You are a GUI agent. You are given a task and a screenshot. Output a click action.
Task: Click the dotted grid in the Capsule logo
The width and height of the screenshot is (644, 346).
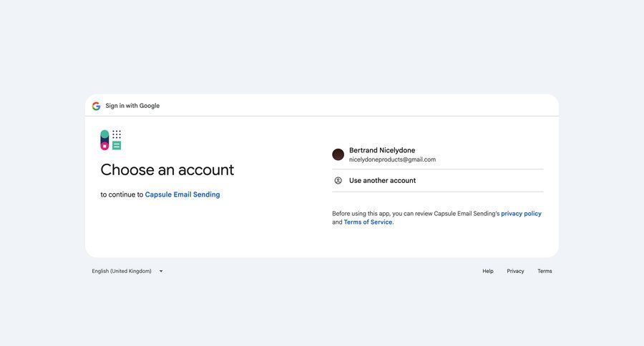tap(117, 134)
